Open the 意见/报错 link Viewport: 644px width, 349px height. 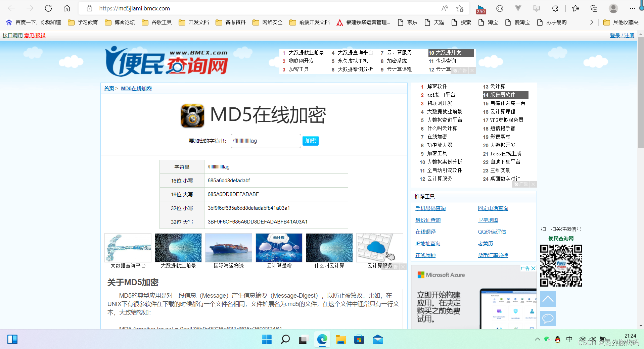35,36
